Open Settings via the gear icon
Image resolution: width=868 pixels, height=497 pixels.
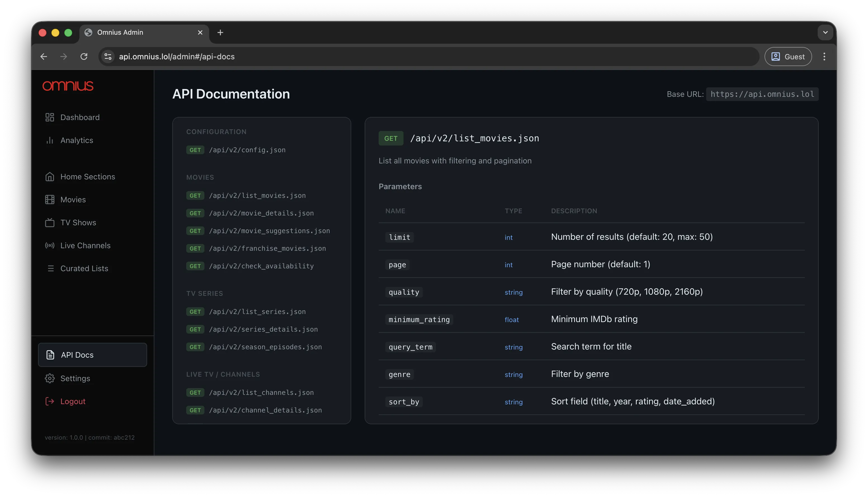50,378
